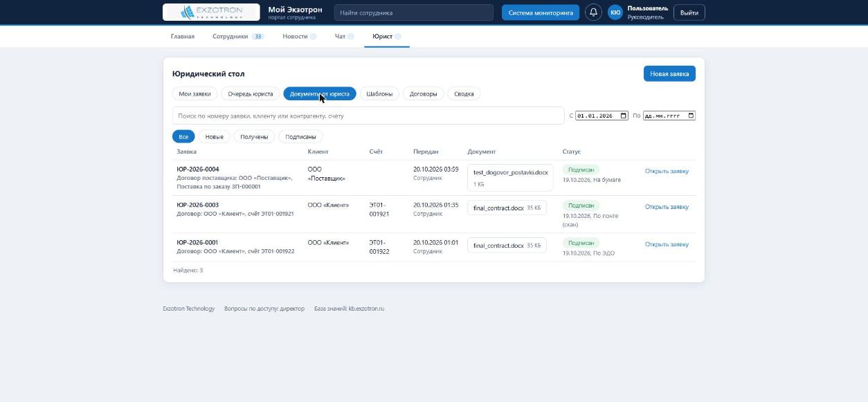
Task: Click the 'Мой Экзотрон' portal title
Action: [x=295, y=10]
